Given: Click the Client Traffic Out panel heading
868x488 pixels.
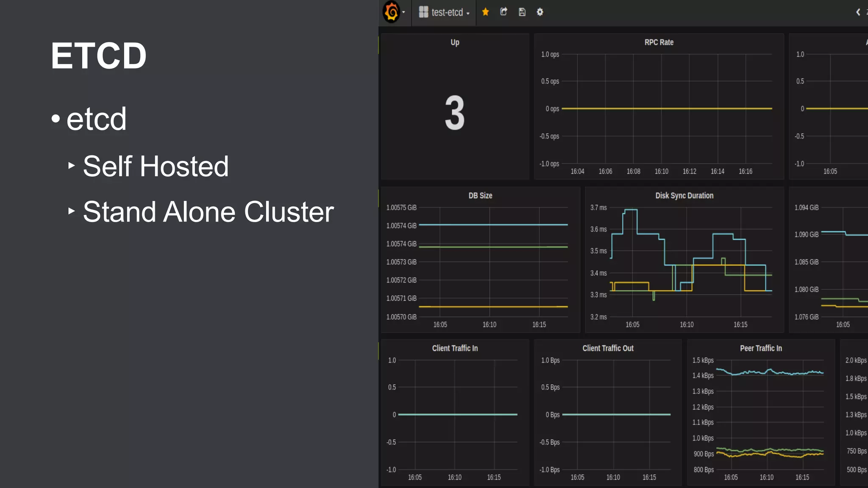Looking at the screenshot, I should point(608,348).
